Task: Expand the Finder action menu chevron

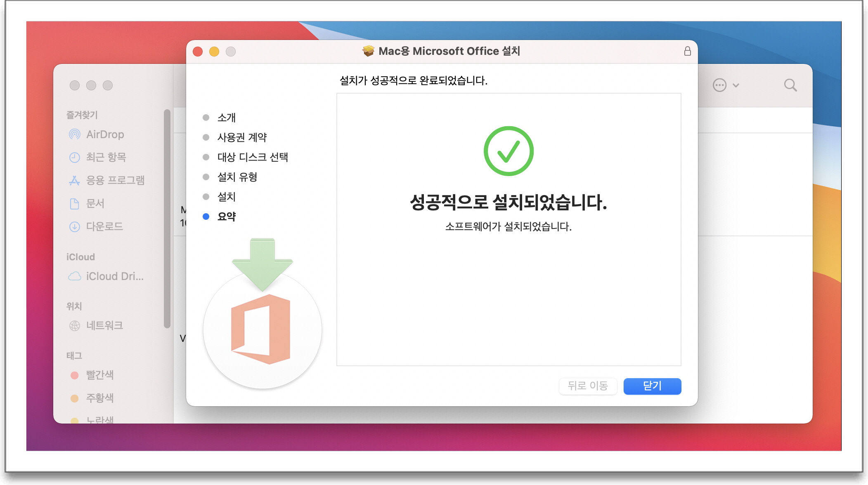Action: pyautogui.click(x=736, y=85)
